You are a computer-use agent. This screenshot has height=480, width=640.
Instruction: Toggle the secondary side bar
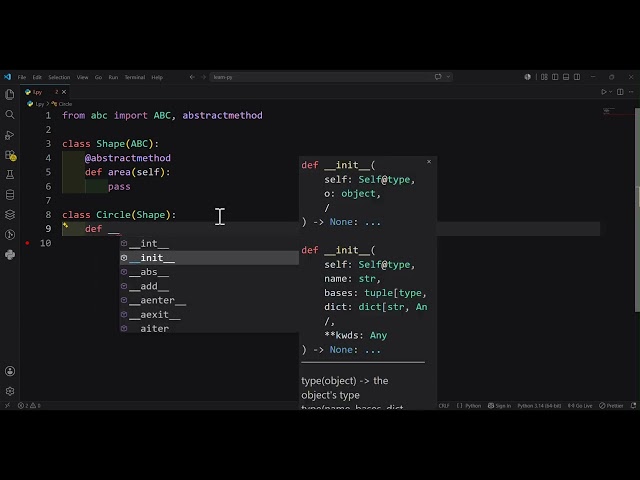click(577, 77)
